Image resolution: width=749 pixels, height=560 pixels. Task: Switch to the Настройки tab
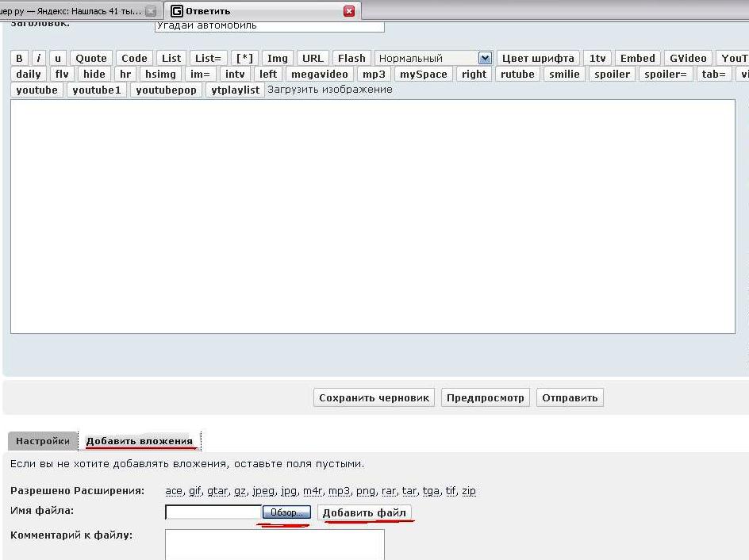[x=43, y=441]
